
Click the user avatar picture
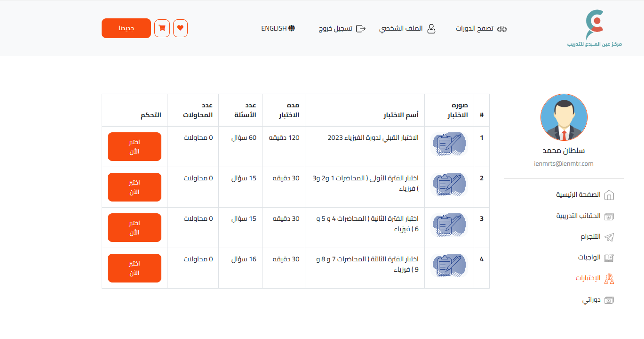(x=564, y=118)
